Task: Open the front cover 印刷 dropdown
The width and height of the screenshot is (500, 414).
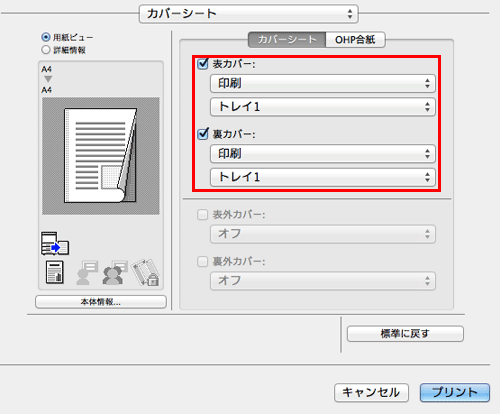Action: coord(323,83)
